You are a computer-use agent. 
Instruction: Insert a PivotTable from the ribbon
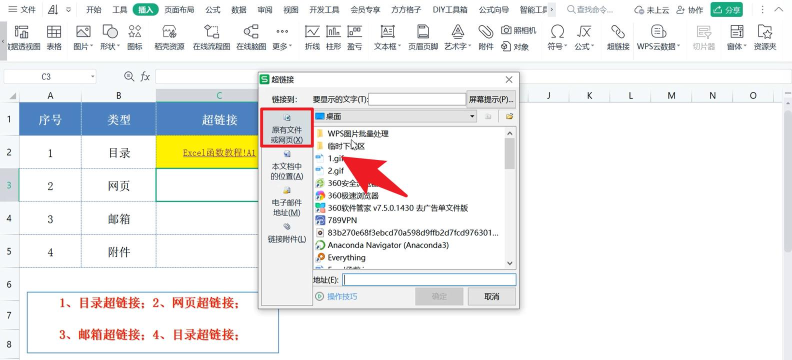(x=21, y=38)
